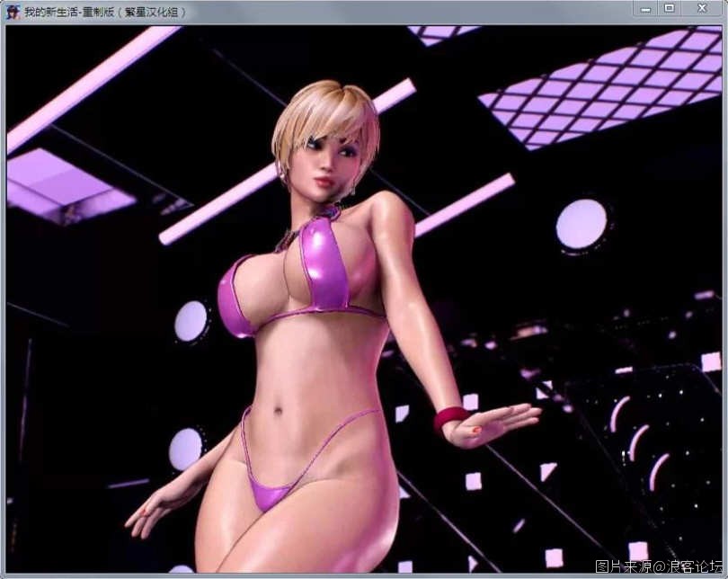Image resolution: width=728 pixels, height=579 pixels.
Task: Click the game's title bar app icon
Action: (12, 12)
